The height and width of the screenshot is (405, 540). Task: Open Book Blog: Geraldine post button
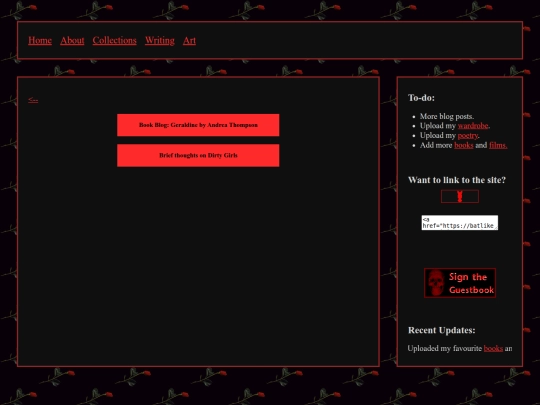tap(198, 125)
